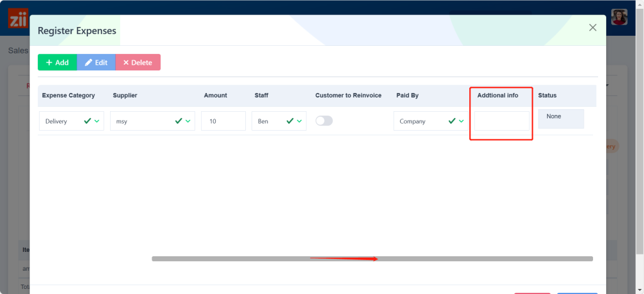
Task: Click the zii logo in top left
Action: point(18,19)
